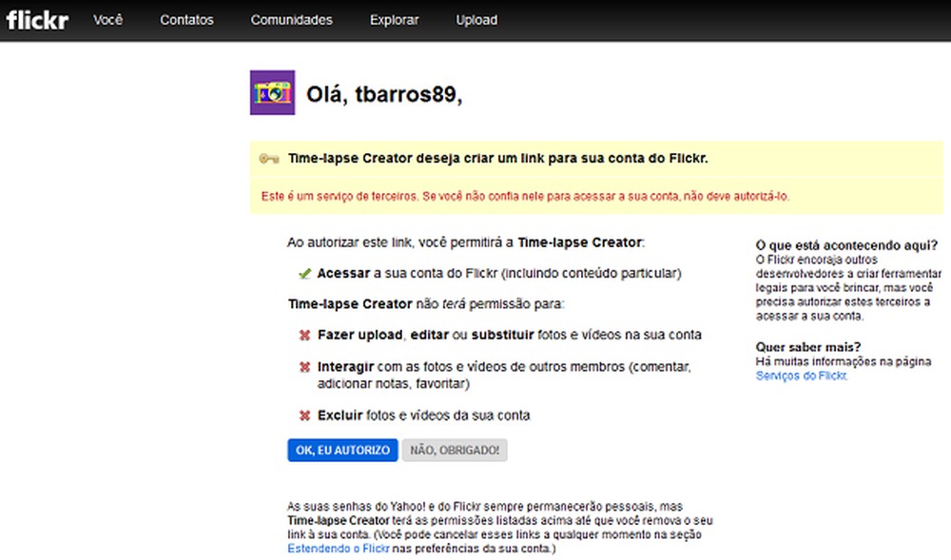Image resolution: width=951 pixels, height=560 pixels.
Task: Click the red X beside Interagir permission
Action: (303, 366)
